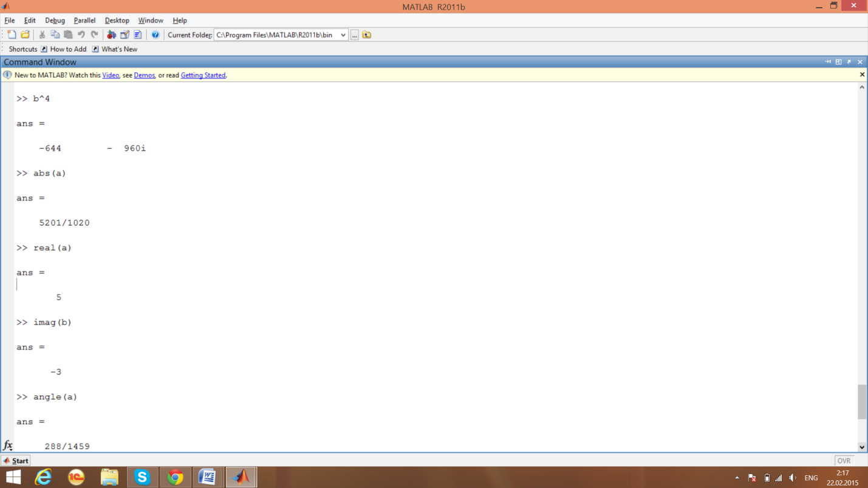This screenshot has width=868, height=488.
Task: Click the Cut scissors icon
Action: 42,35
